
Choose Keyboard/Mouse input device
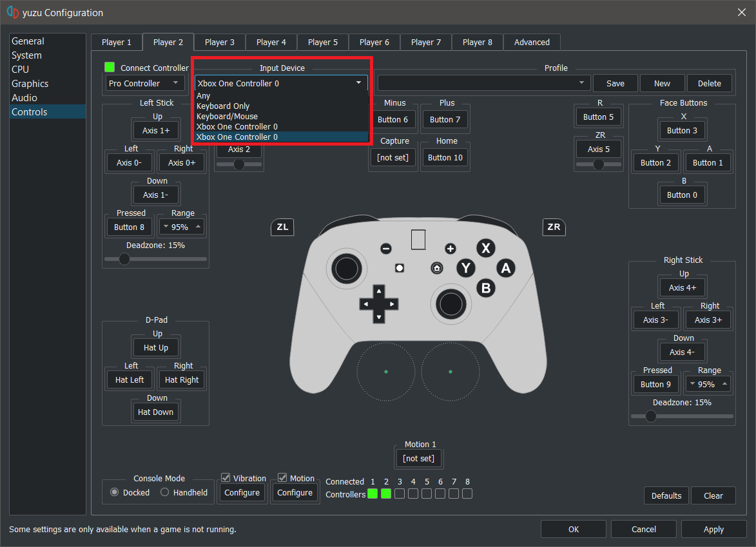(x=282, y=116)
